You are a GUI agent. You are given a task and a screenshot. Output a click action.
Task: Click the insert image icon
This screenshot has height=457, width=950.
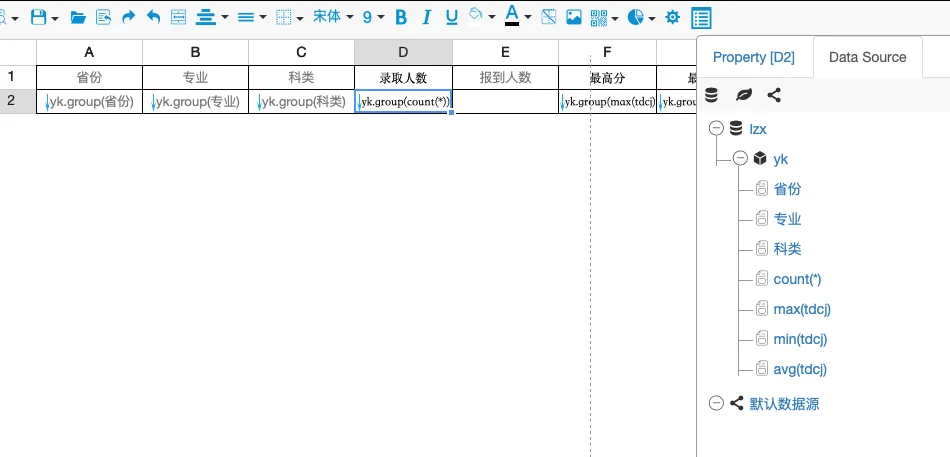tap(574, 18)
